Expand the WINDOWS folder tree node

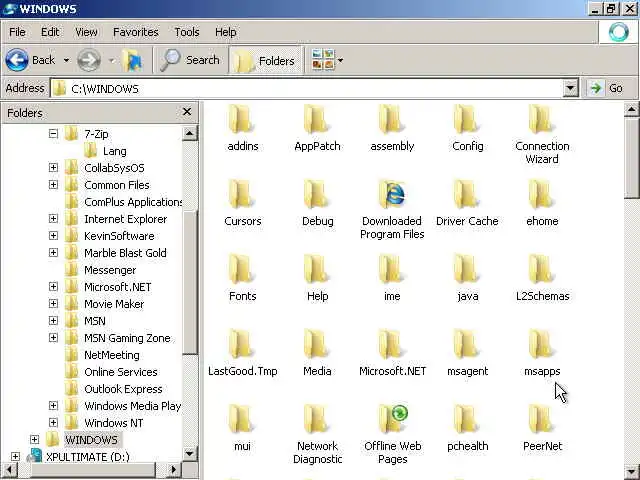[x=34, y=440]
